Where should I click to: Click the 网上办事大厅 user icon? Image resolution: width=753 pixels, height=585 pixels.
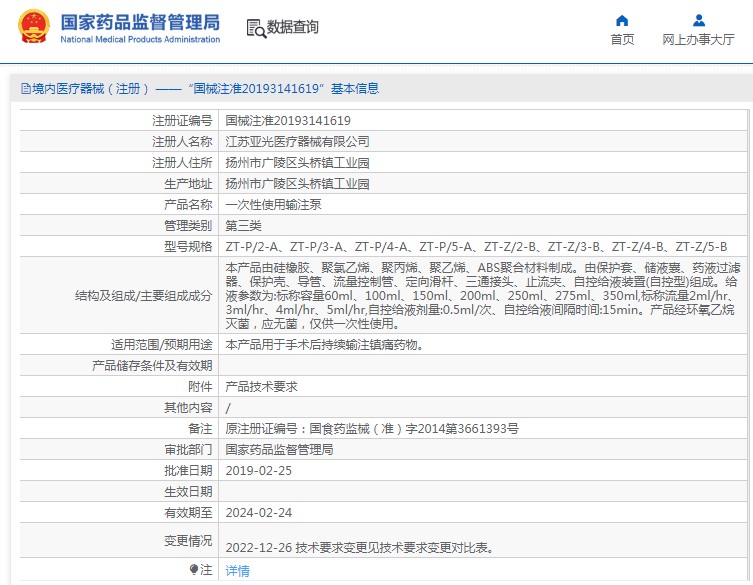tap(699, 21)
